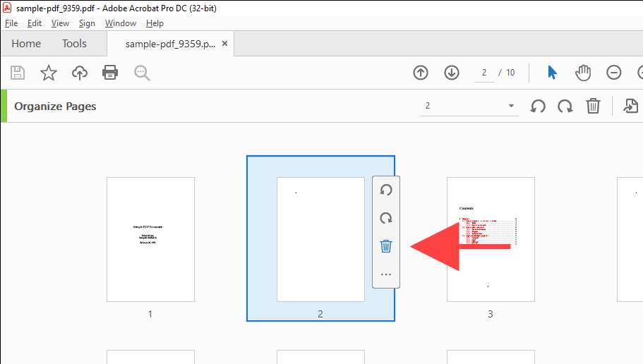Go to next page with the down arrow

coord(452,73)
